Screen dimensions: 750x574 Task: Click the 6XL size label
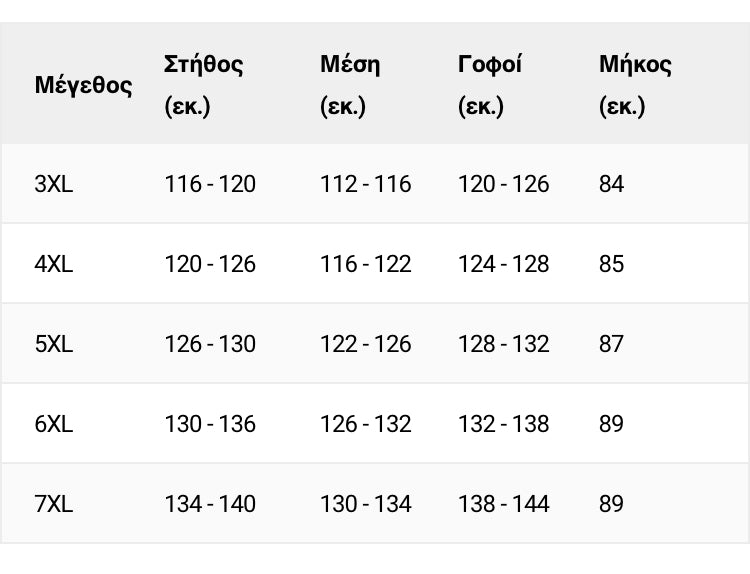(54, 423)
